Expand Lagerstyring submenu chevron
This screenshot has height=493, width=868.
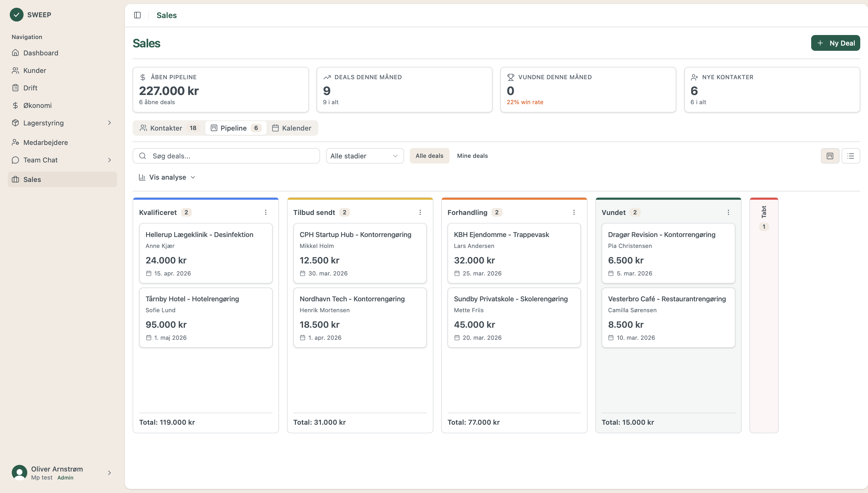coord(109,123)
